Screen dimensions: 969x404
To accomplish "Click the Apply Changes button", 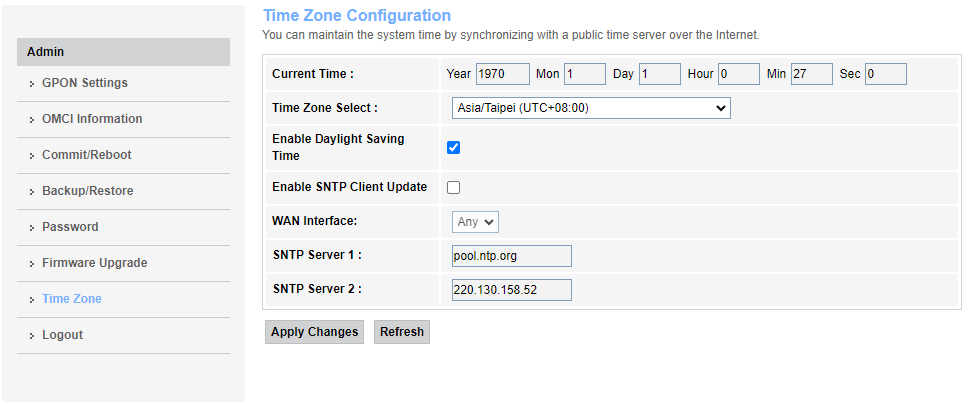I will tap(314, 332).
